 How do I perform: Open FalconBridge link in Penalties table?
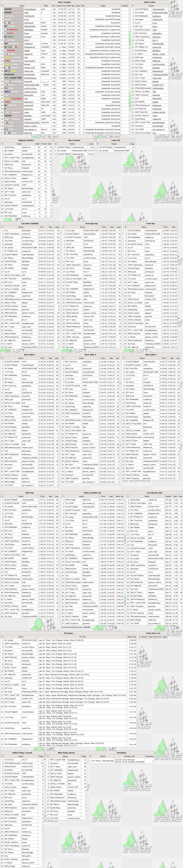pos(108,761)
